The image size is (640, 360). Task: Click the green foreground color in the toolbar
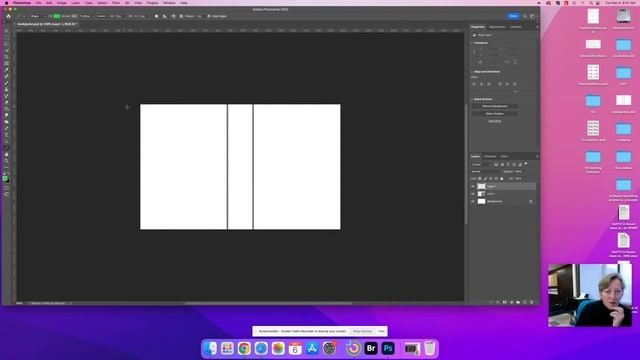5,178
